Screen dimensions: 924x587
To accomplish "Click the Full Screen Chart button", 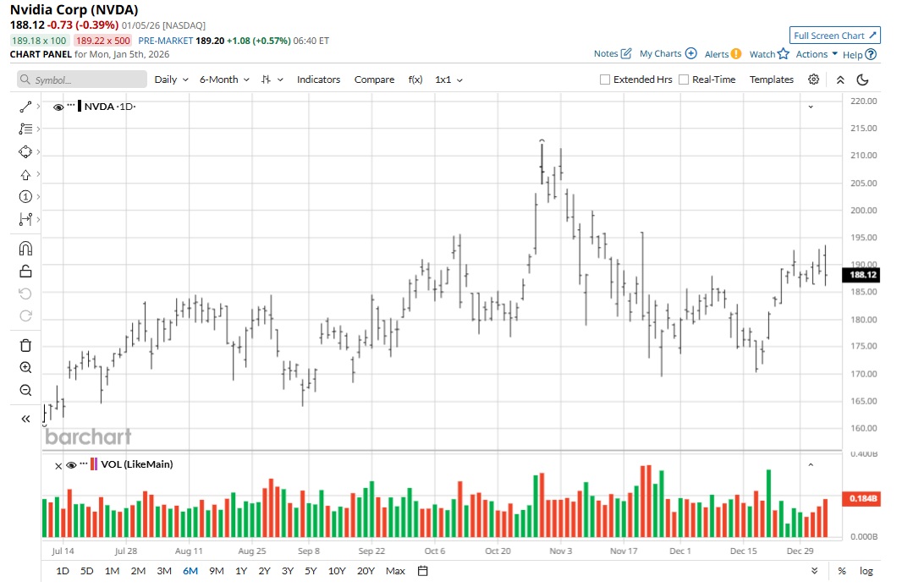I will point(835,36).
